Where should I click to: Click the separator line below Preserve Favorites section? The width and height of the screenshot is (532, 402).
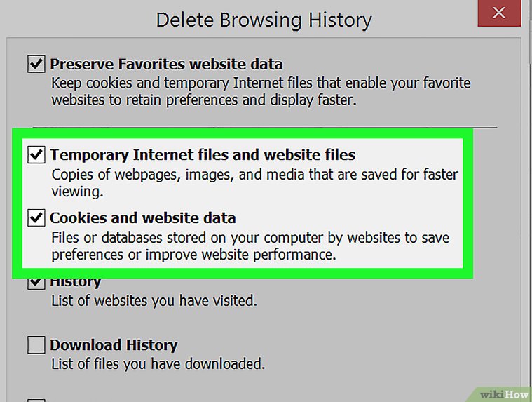click(265, 126)
